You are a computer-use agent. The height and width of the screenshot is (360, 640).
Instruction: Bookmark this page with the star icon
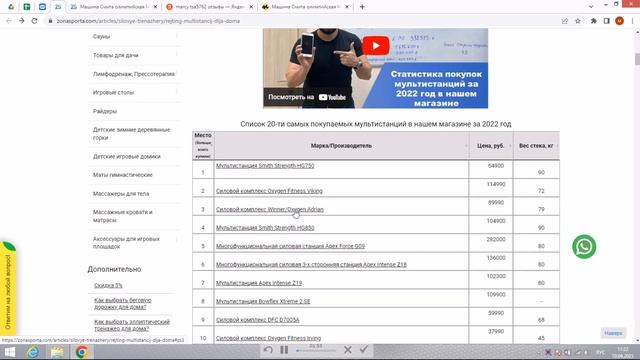(578, 21)
